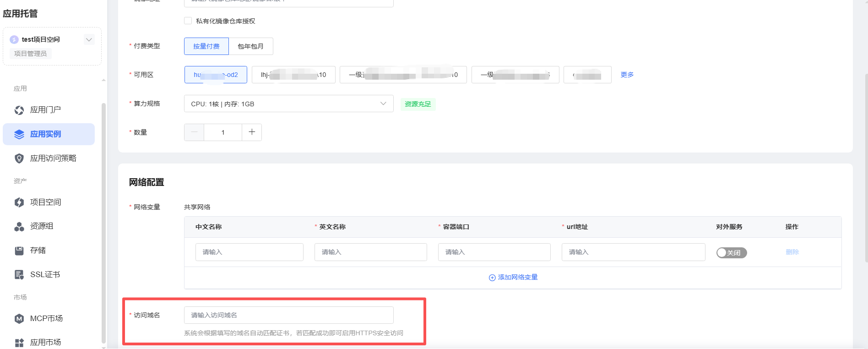Image resolution: width=868 pixels, height=349 pixels.
Task: Click the 资产 sidebar group label
Action: tap(20, 181)
